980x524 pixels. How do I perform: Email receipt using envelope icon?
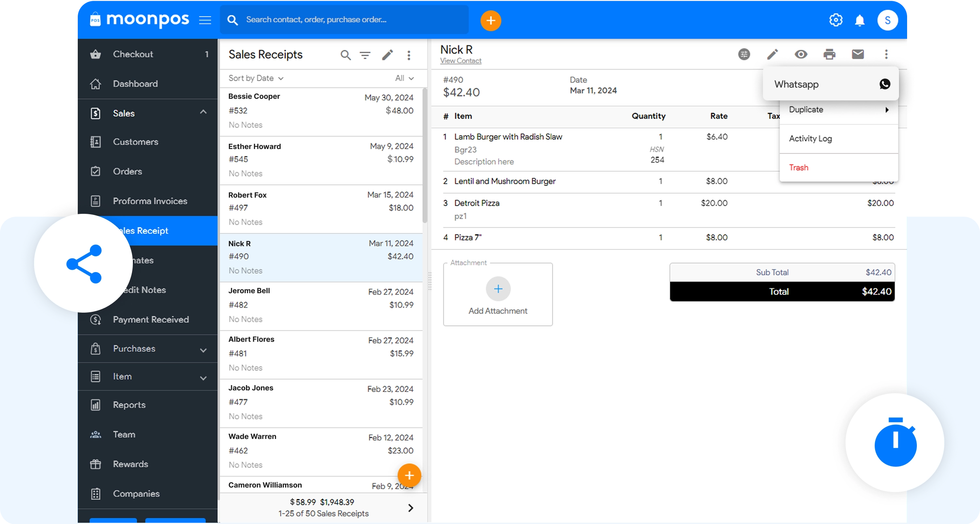[x=857, y=54]
